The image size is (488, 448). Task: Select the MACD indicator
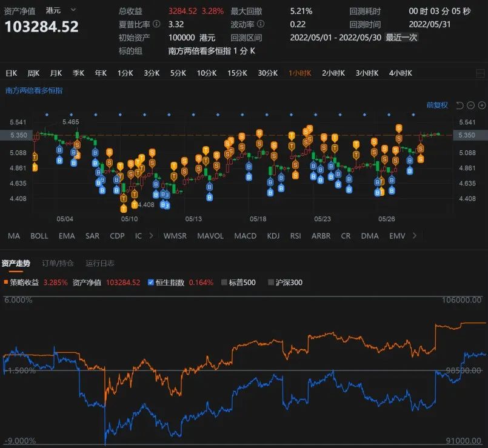click(x=245, y=236)
